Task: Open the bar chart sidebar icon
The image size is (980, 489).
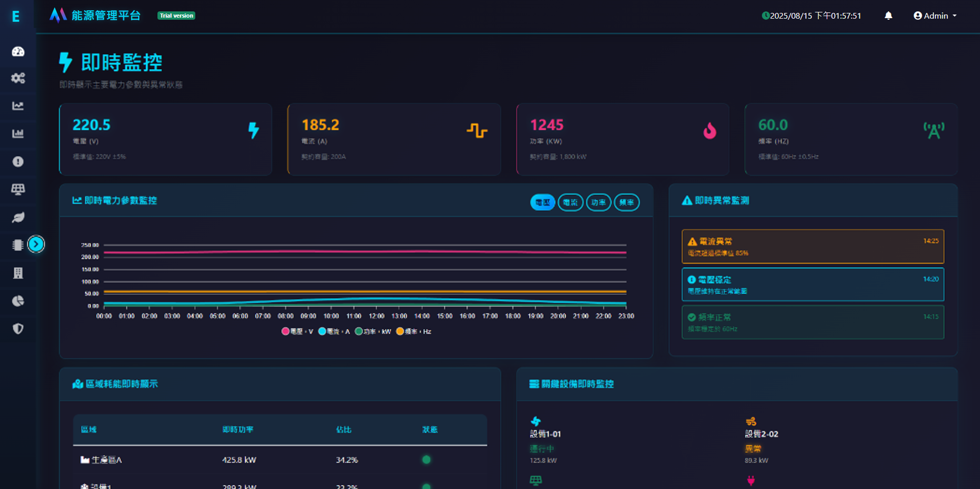Action: point(18,133)
